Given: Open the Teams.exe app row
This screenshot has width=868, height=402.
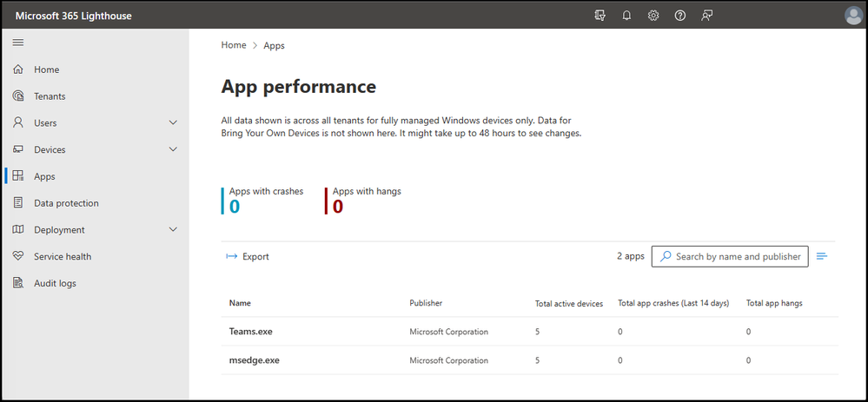Looking at the screenshot, I should [x=530, y=332].
